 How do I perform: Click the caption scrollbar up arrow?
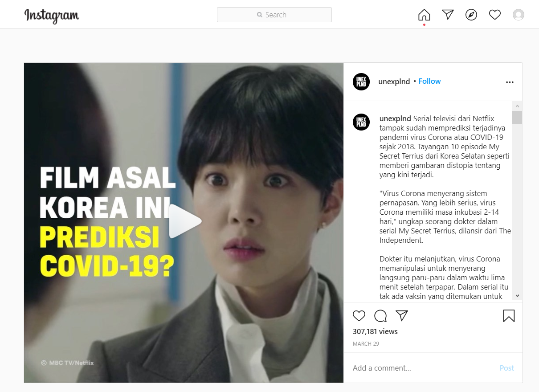pos(517,106)
